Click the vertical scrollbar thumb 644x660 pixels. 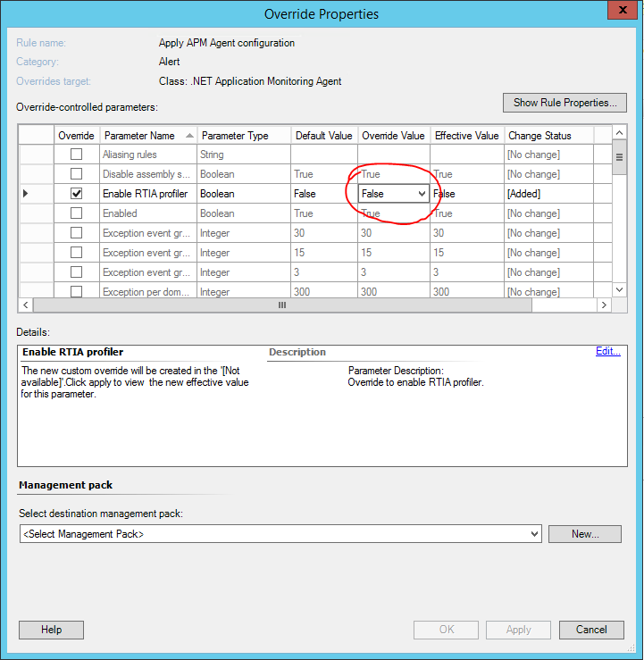(619, 157)
